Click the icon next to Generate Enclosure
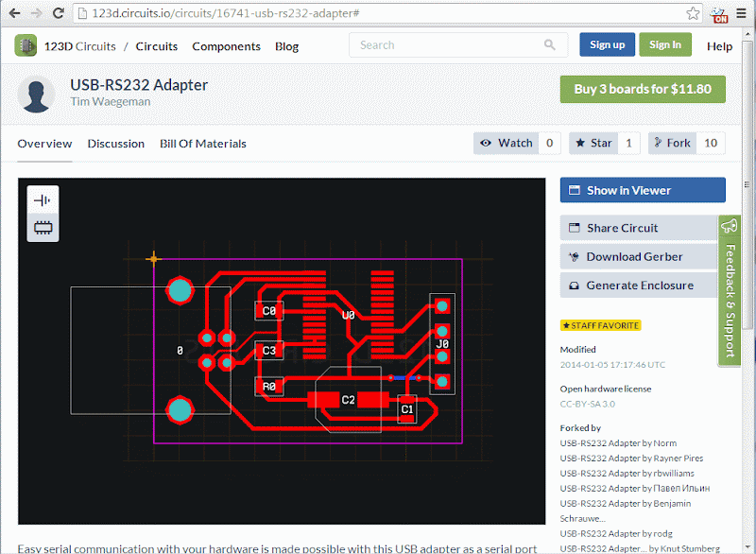Image resolution: width=756 pixels, height=554 pixels. [574, 286]
